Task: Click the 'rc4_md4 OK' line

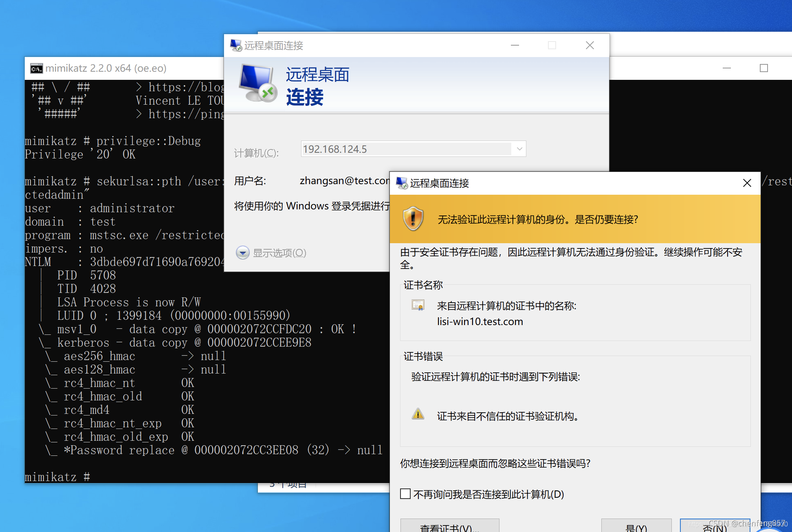Action: click(120, 410)
